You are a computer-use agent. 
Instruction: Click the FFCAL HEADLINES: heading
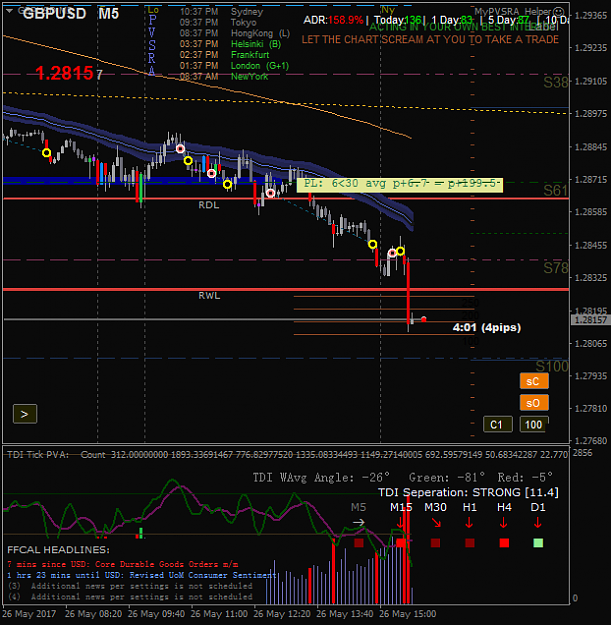(58, 550)
